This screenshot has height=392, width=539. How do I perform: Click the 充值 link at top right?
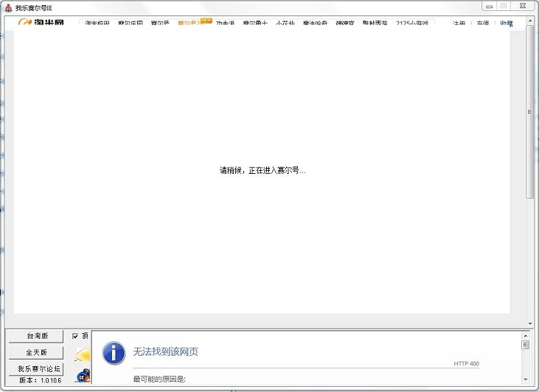tap(483, 23)
